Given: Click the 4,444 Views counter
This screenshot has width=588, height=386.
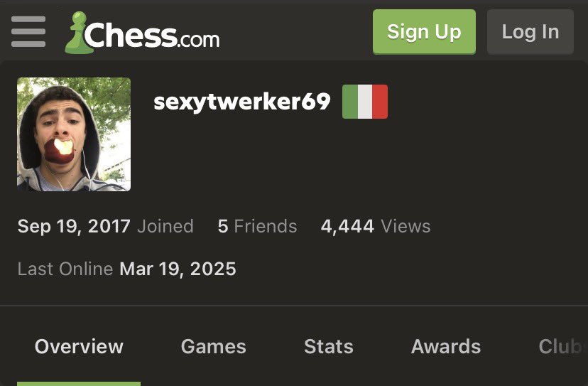Looking at the screenshot, I should [x=376, y=226].
